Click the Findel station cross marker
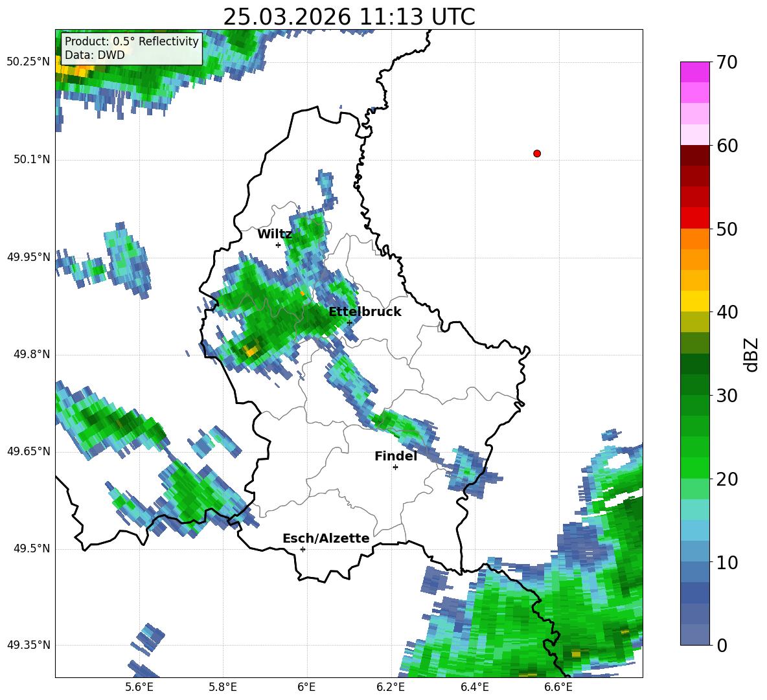Viewport: 767px width, 700px height. pyautogui.click(x=395, y=467)
